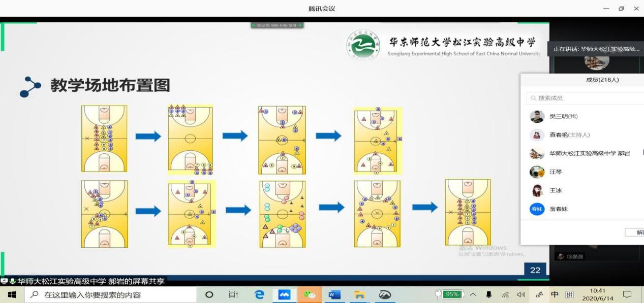The width and height of the screenshot is (644, 303).
Task: Click the speaker video thumbnail below the speaking banner
Action: [597, 61]
